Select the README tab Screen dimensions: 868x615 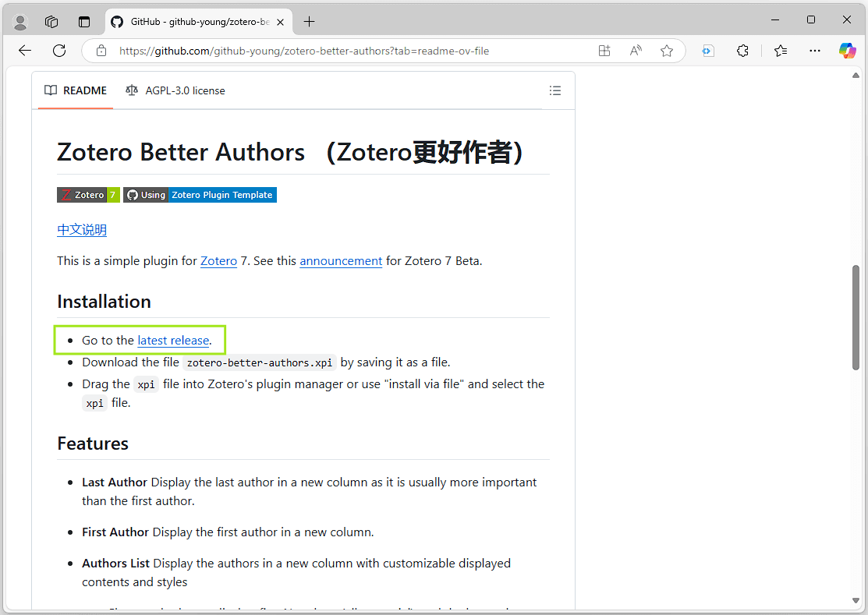pos(75,90)
